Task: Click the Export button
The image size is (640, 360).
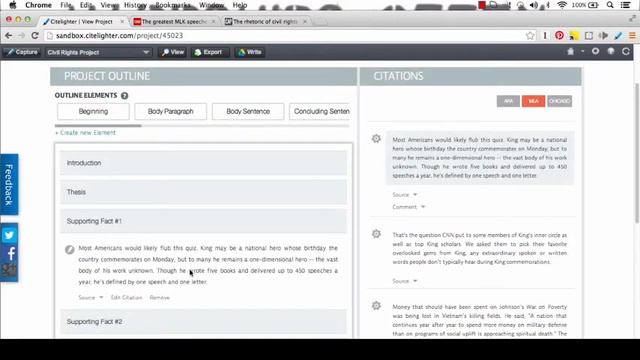Action: 208,52
